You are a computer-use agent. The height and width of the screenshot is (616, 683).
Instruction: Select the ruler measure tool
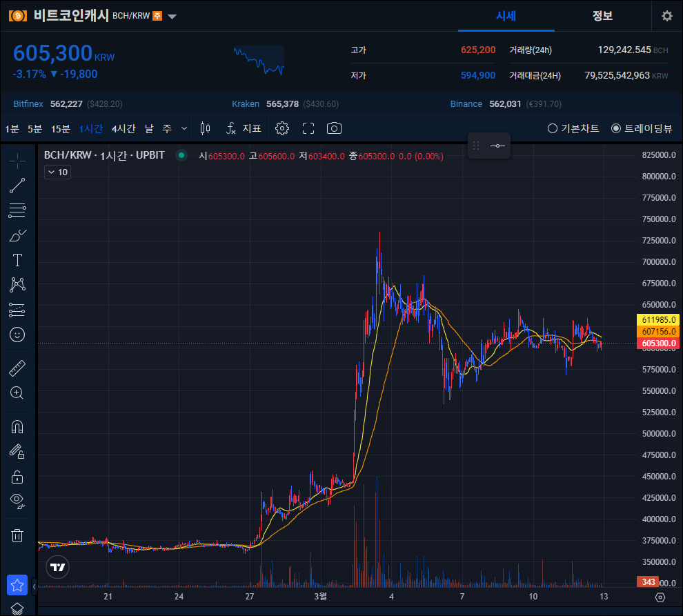[x=17, y=368]
